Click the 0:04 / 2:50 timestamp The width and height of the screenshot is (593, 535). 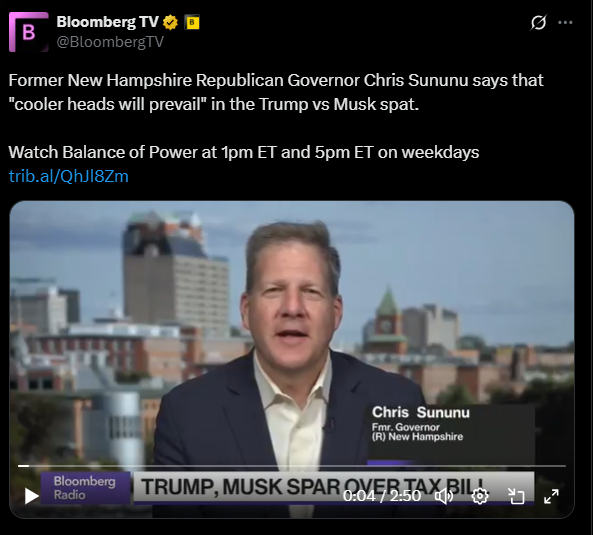coord(382,496)
